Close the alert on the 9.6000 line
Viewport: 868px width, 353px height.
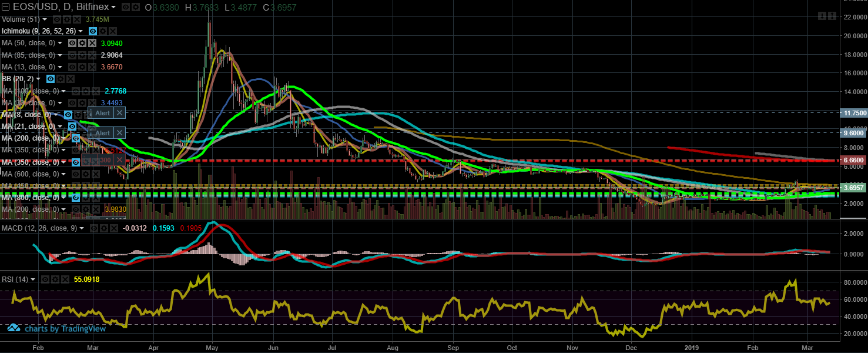119,133
